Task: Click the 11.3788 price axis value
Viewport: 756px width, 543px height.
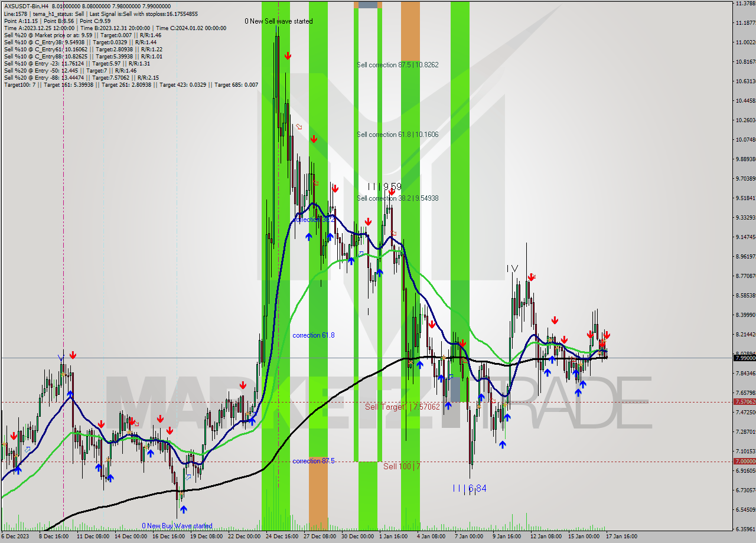Action: click(x=745, y=4)
